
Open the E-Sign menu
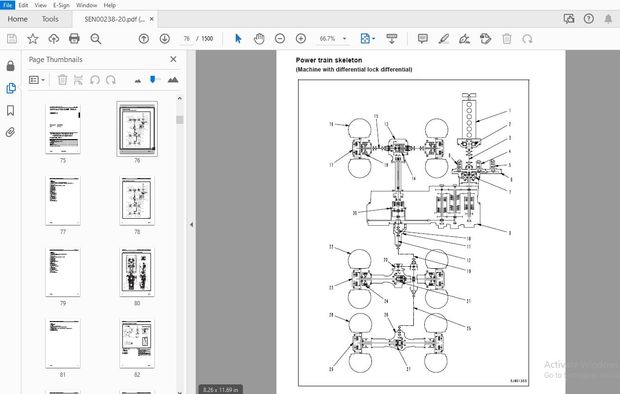(x=61, y=5)
